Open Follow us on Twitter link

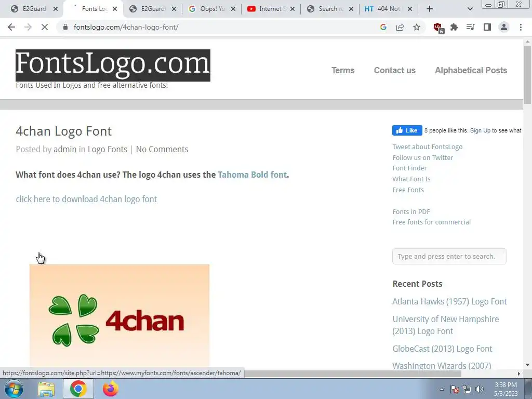tap(422, 158)
